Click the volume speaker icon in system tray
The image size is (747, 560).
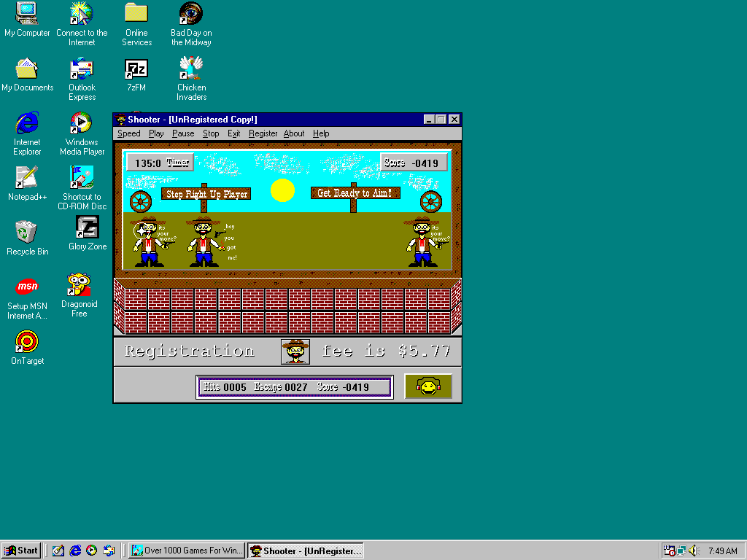click(x=693, y=551)
